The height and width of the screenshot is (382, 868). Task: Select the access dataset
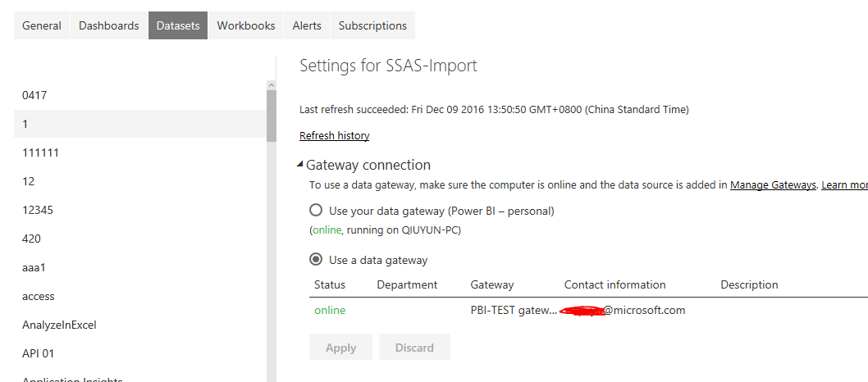coord(140,296)
